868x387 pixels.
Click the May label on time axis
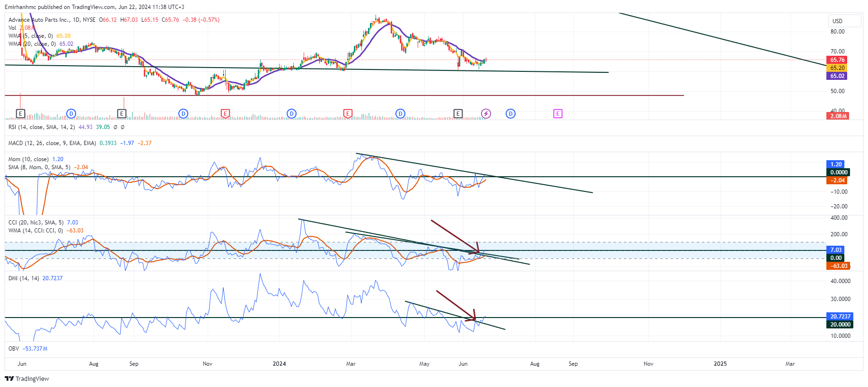click(x=424, y=364)
